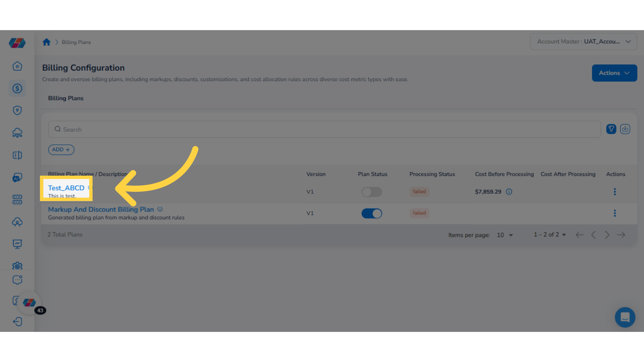This screenshot has height=362, width=644.
Task: Click Billing Plans breadcrumb
Action: pos(76,42)
